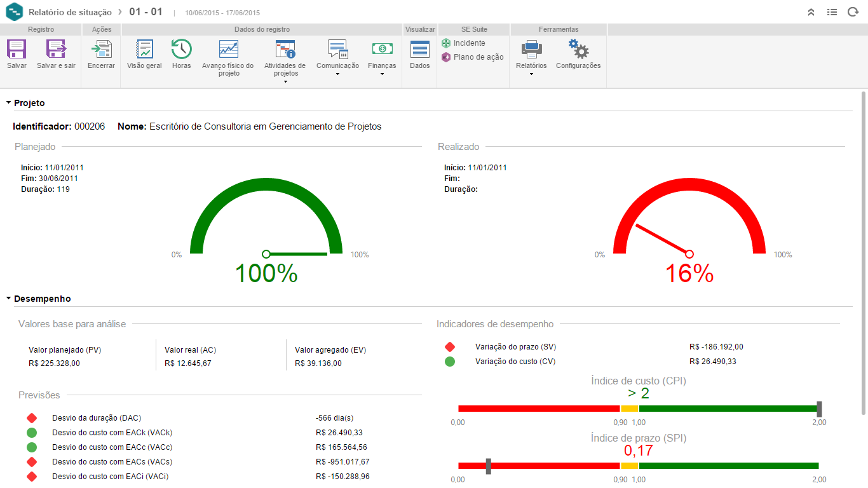Click Plano de ação link

[478, 57]
